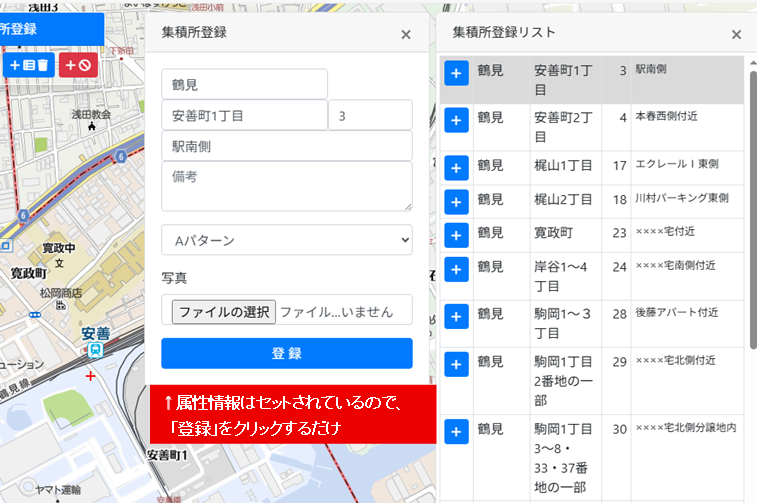This screenshot has width=757, height=504.
Task: Click the 安善 station icon on map
Action: (95, 350)
